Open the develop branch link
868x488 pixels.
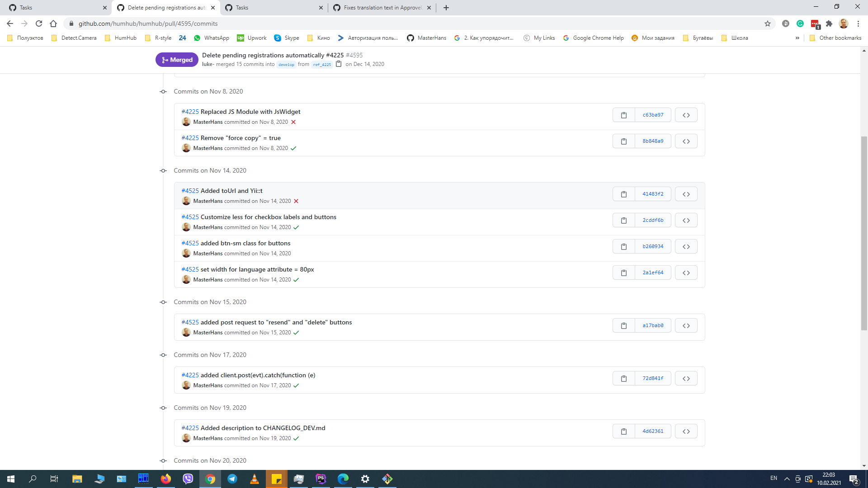coord(286,65)
